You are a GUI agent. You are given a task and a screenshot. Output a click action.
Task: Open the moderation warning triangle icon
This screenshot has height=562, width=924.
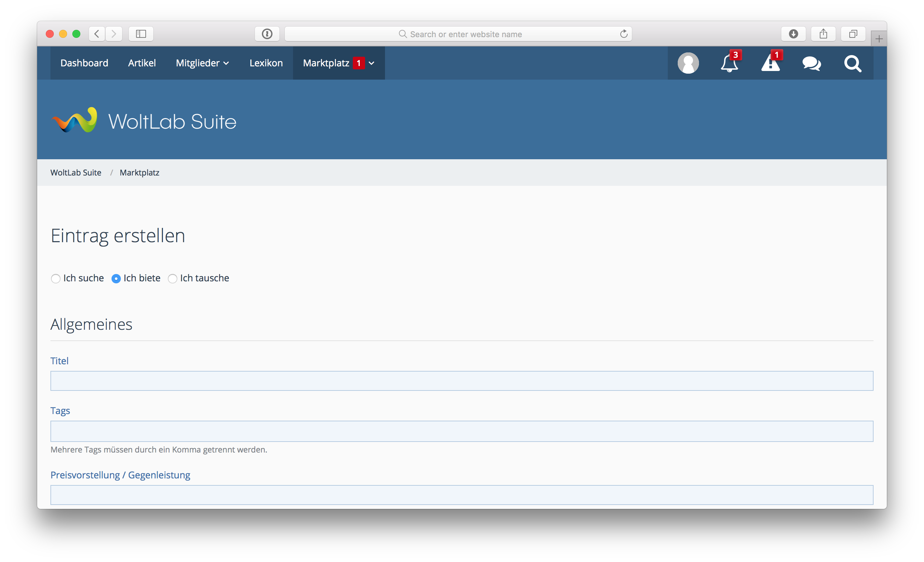tap(770, 63)
